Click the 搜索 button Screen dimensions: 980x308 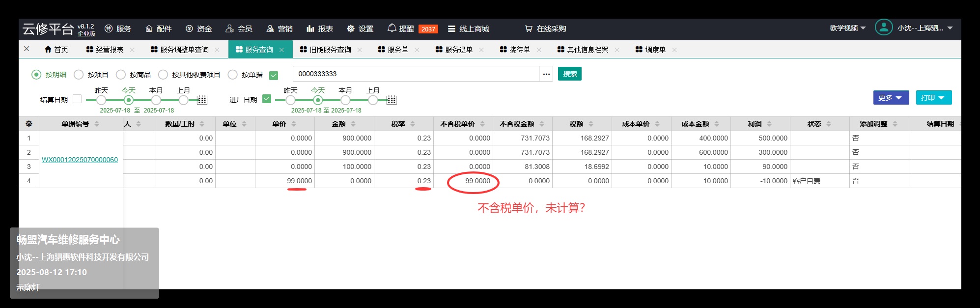point(569,74)
